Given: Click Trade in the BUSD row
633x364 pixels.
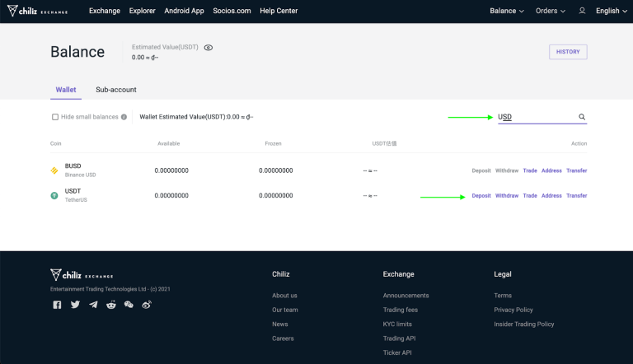Looking at the screenshot, I should (x=530, y=170).
